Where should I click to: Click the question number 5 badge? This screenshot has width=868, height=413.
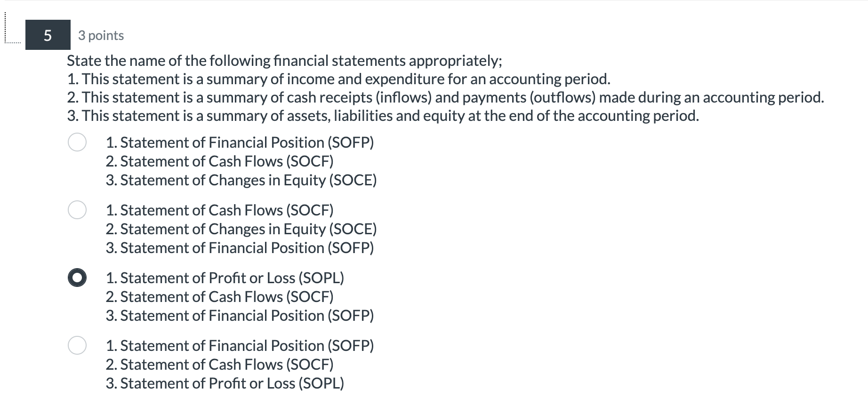pos(48,35)
